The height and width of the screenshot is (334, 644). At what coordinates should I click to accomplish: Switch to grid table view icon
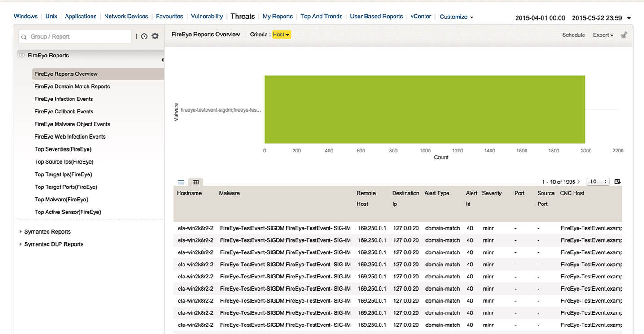[196, 182]
